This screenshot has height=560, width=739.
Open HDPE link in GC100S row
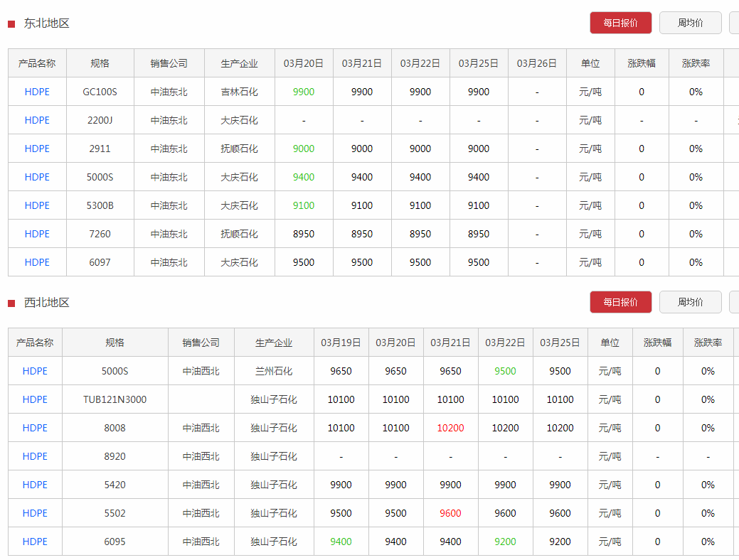pos(37,92)
